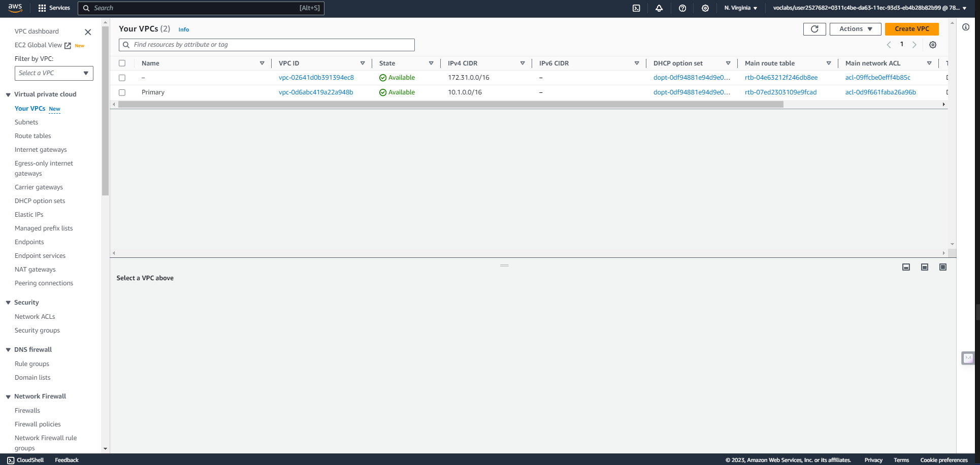980x465 pixels.
Task: Open Security groups in sidebar
Action: pyautogui.click(x=37, y=330)
